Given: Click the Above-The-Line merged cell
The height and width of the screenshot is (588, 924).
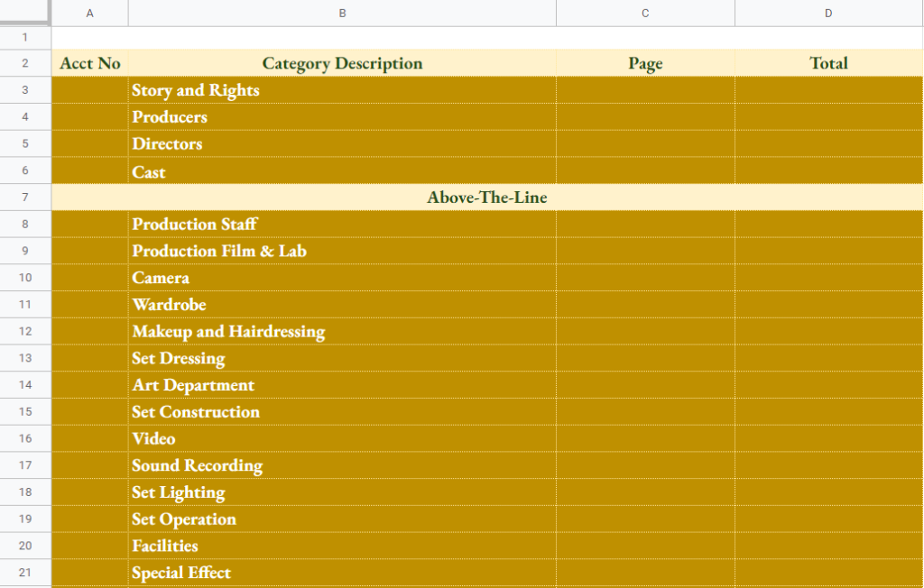Looking at the screenshot, I should tap(487, 197).
